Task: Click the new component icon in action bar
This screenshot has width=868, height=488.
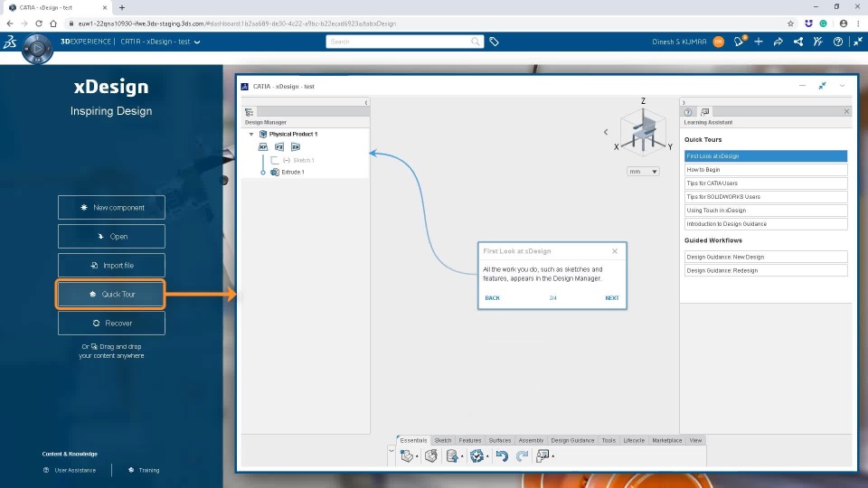Action: point(407,455)
